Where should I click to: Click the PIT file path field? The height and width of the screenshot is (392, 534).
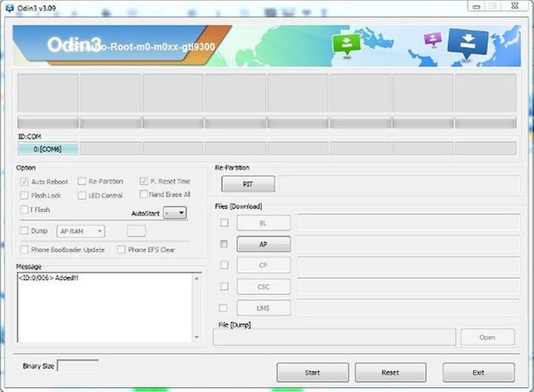[400, 185]
